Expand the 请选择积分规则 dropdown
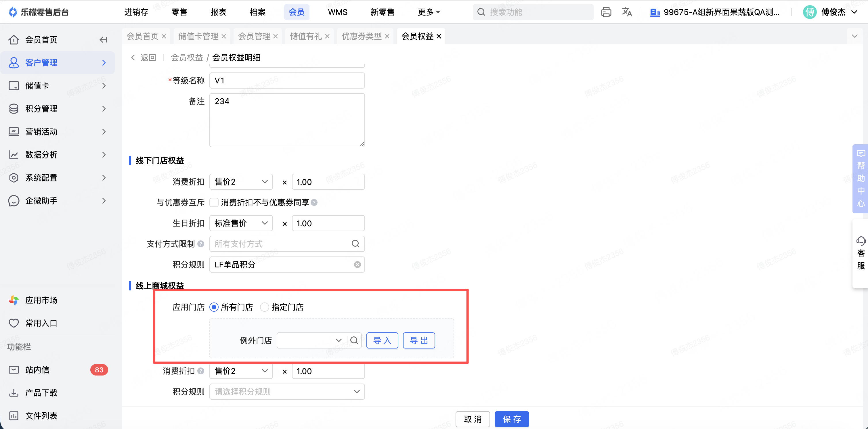 (287, 392)
